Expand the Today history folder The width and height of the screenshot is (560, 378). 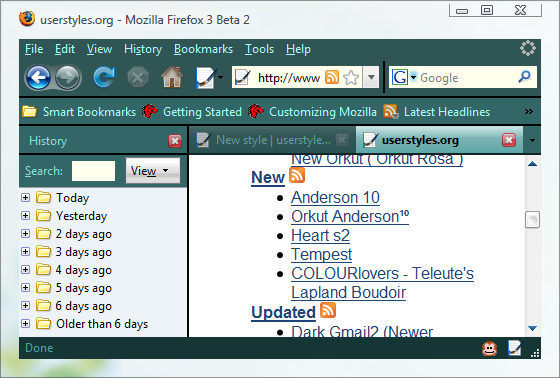coord(25,197)
